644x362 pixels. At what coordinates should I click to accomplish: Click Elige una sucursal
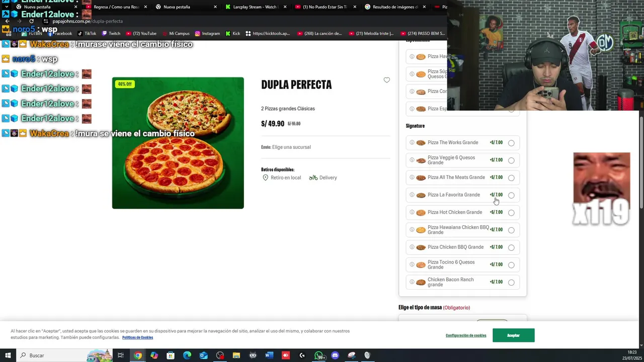291,147
